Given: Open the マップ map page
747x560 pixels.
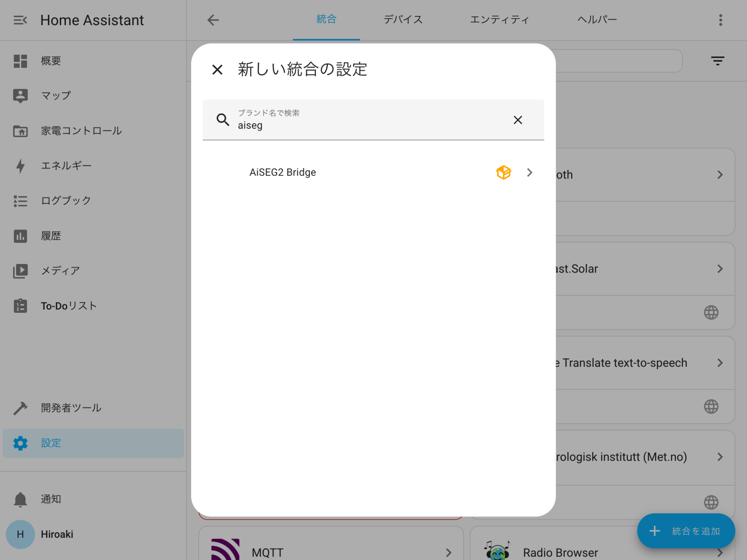Looking at the screenshot, I should 93,96.
